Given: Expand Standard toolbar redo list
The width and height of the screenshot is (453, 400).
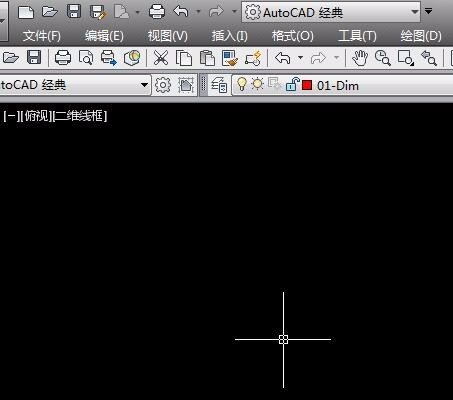Looking at the screenshot, I should tap(336, 58).
